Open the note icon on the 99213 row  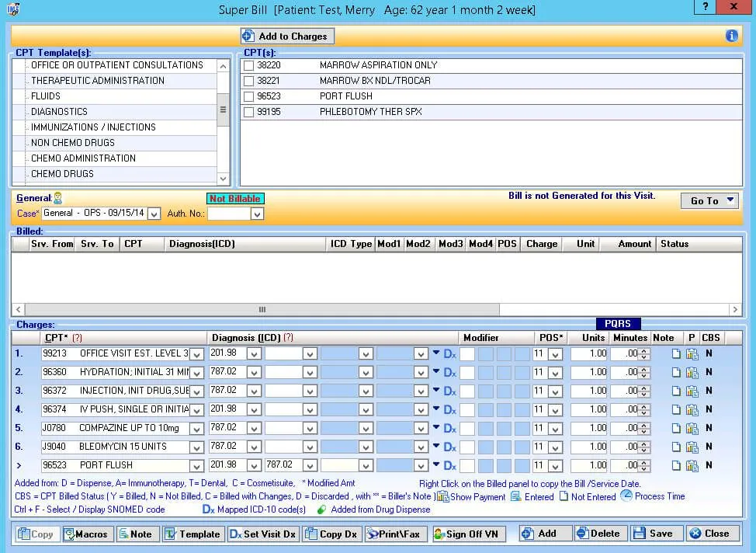coord(676,353)
